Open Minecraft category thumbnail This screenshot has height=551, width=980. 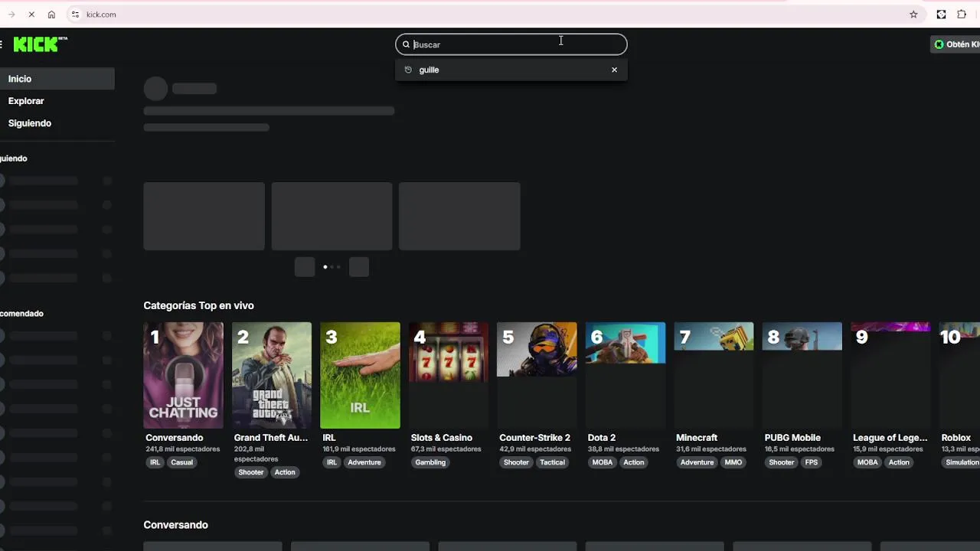point(714,375)
